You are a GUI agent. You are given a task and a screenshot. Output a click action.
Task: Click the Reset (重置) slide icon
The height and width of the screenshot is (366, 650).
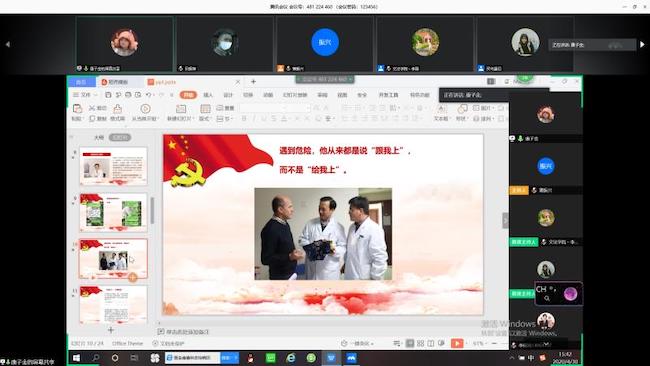click(x=220, y=108)
